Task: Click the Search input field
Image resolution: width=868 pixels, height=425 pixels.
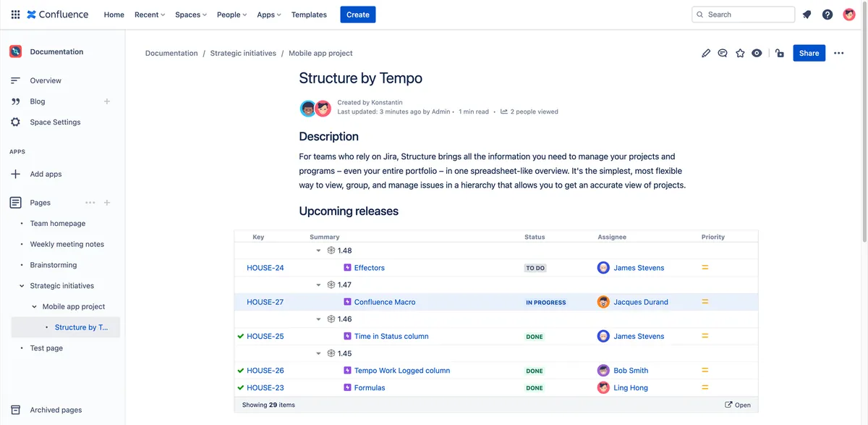Action: pos(744,14)
